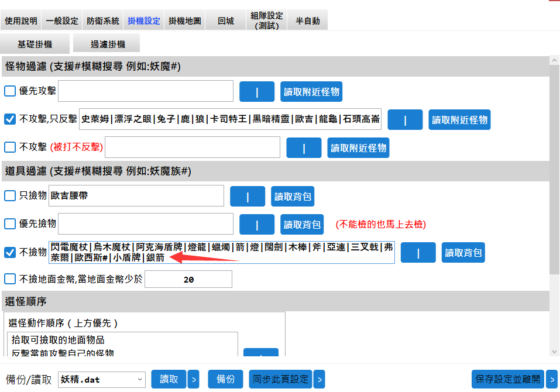Open the 妖精.dat backup dropdown
Viewport: 560px width, 392px height.
click(x=102, y=380)
